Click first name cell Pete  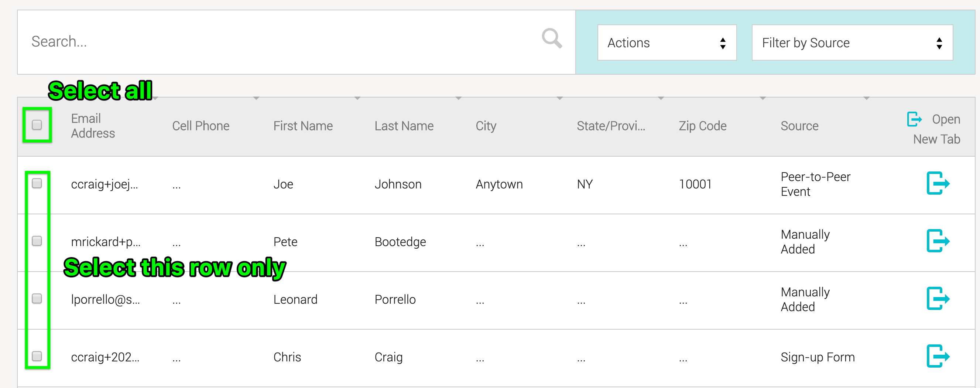(x=285, y=242)
